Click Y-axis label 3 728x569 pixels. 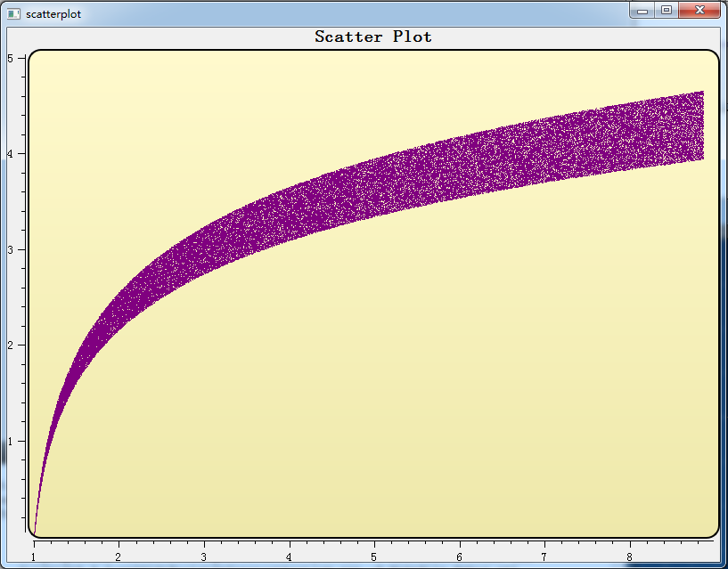pos(10,250)
